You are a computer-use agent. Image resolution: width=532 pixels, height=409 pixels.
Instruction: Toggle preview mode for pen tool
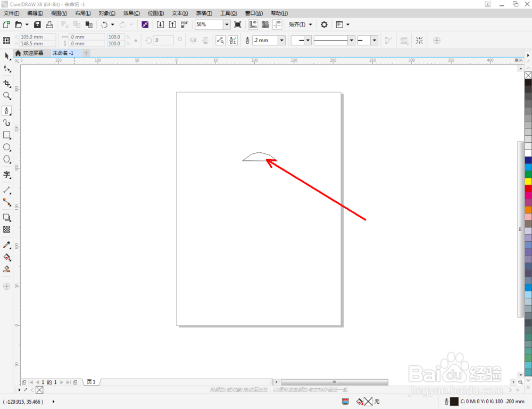coord(221,40)
